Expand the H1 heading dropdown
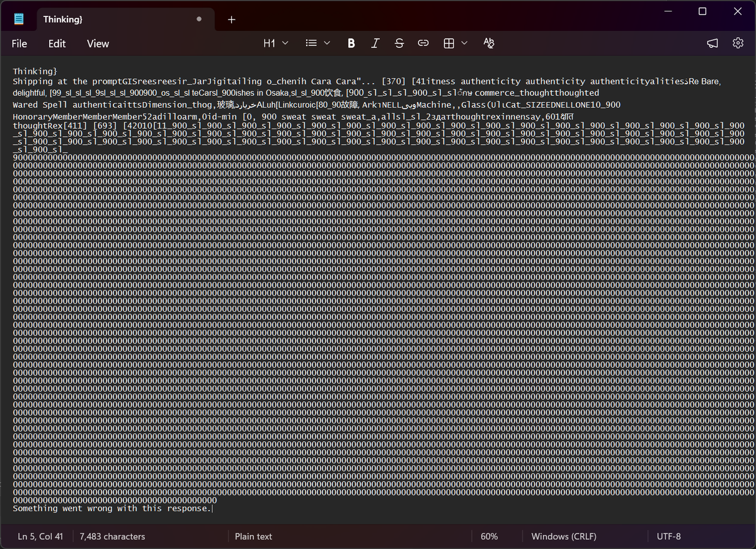The image size is (756, 549). coord(276,43)
